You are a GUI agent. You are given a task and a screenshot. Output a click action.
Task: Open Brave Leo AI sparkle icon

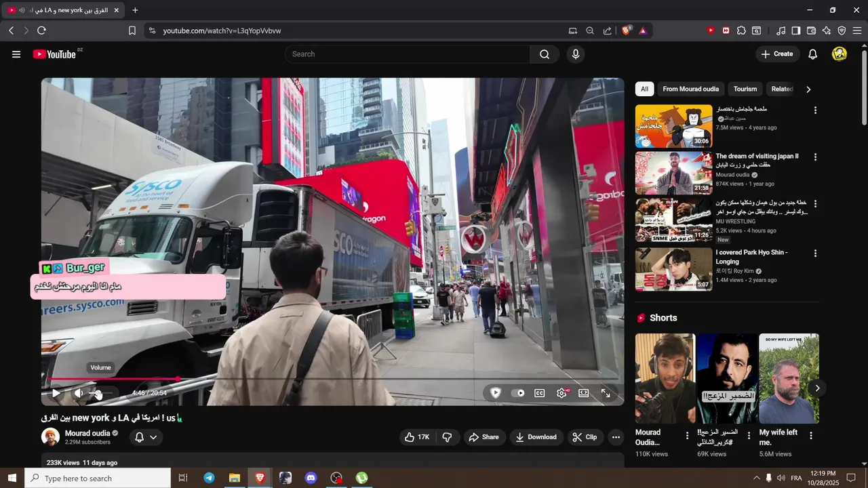[827, 30]
